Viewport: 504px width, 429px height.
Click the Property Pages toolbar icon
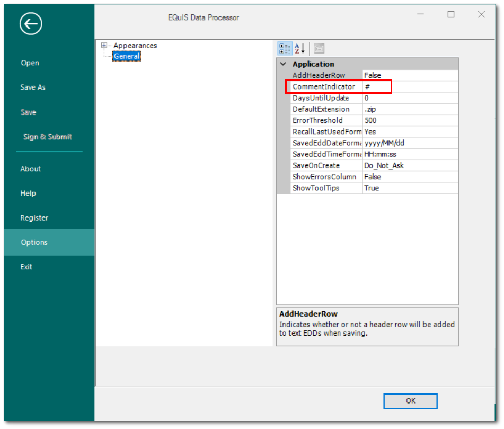click(x=319, y=49)
